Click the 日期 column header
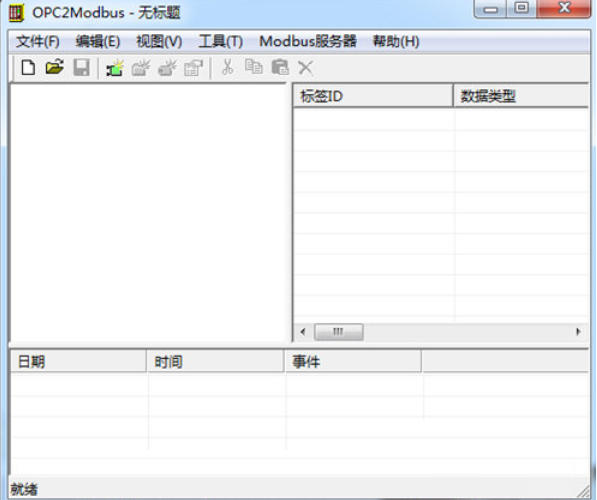This screenshot has width=597, height=500. click(78, 361)
